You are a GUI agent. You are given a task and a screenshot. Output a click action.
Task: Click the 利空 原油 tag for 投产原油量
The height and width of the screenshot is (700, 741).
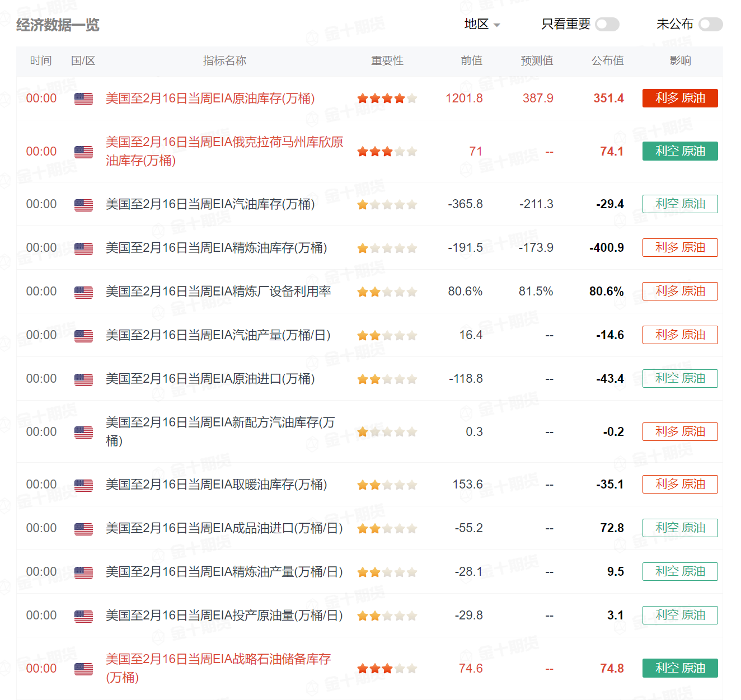click(x=680, y=615)
